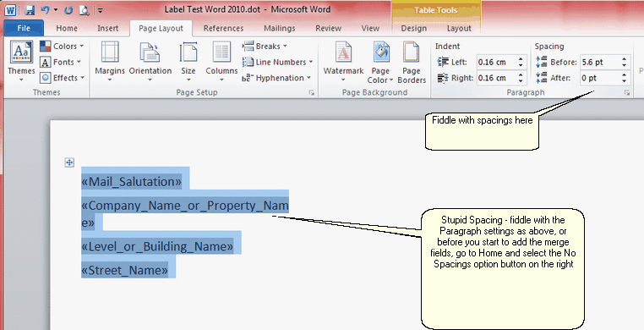Click the Indent Left value field
644x330 pixels.
496,62
